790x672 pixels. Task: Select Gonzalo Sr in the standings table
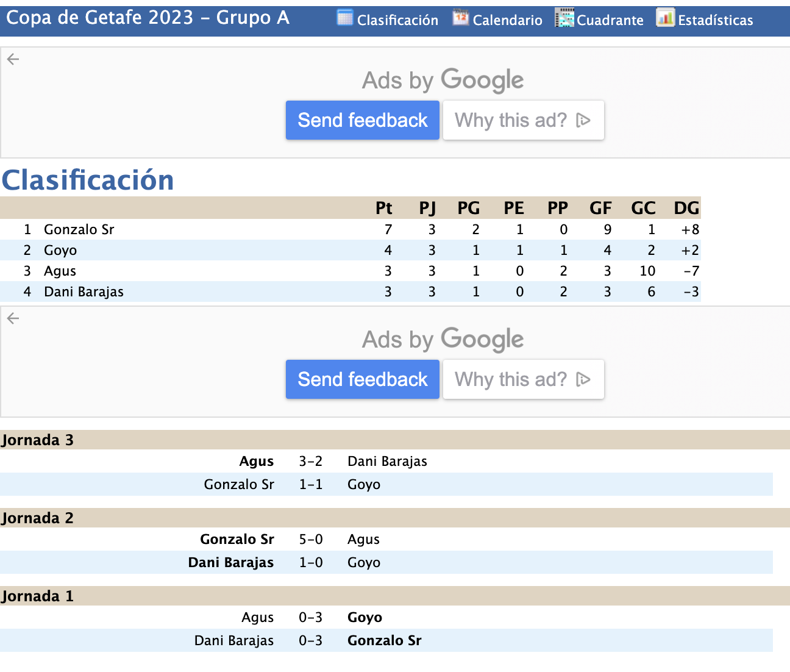tap(79, 229)
